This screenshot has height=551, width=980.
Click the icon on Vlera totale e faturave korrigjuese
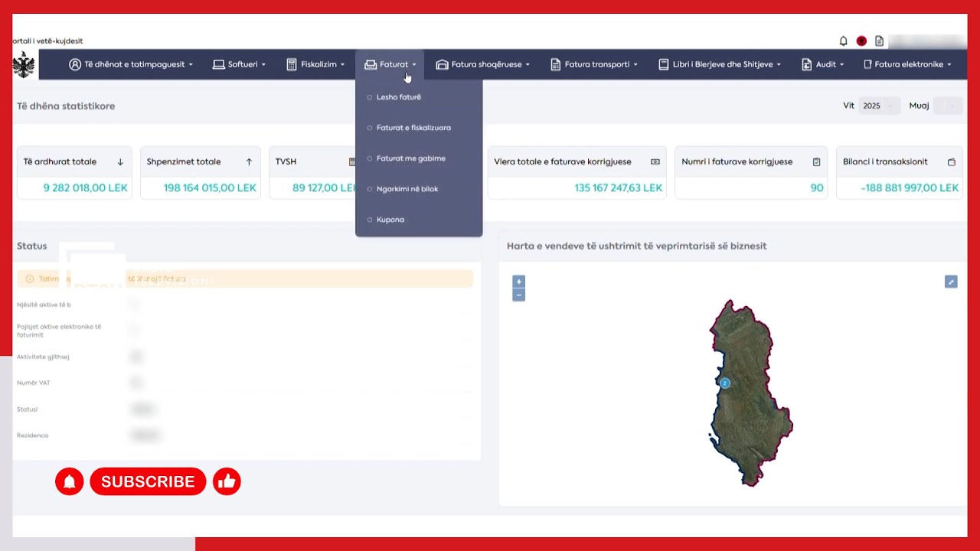(655, 162)
